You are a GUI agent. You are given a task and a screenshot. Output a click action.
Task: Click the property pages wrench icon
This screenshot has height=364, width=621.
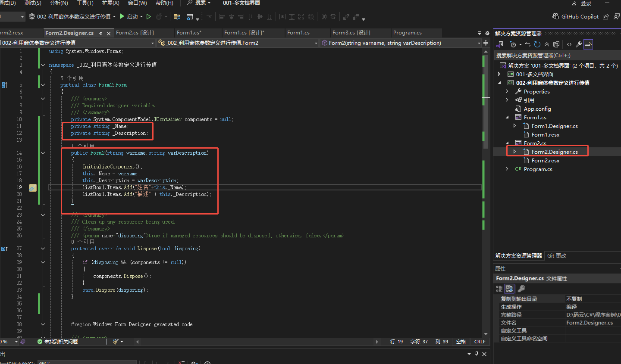521,289
